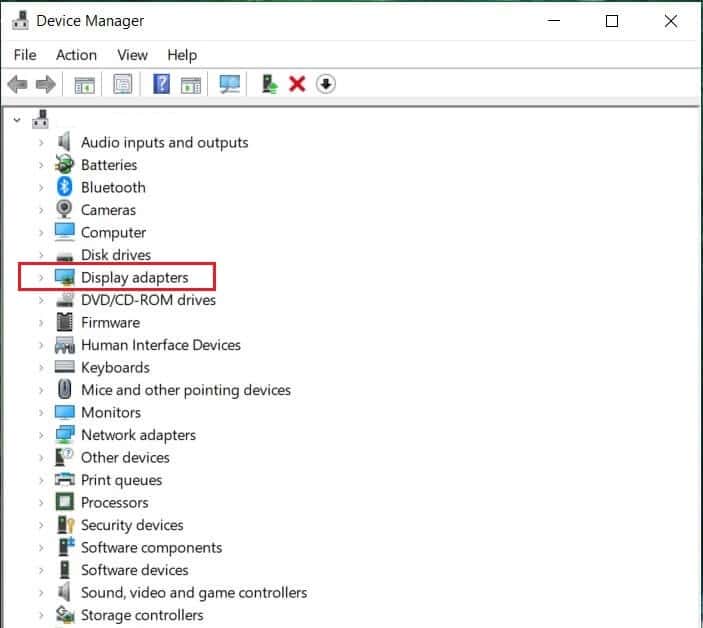
Task: Expand Audio inputs and outputs
Action: 41,142
